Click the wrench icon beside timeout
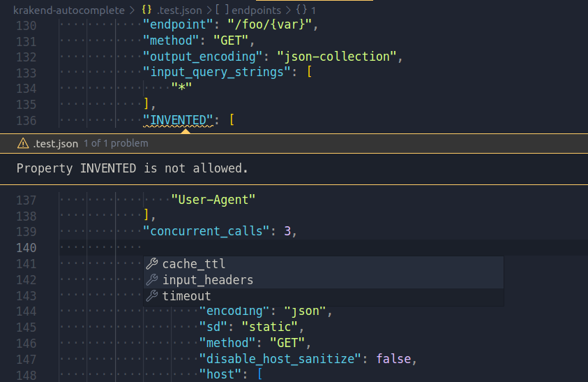This screenshot has height=382, width=588. (x=152, y=296)
